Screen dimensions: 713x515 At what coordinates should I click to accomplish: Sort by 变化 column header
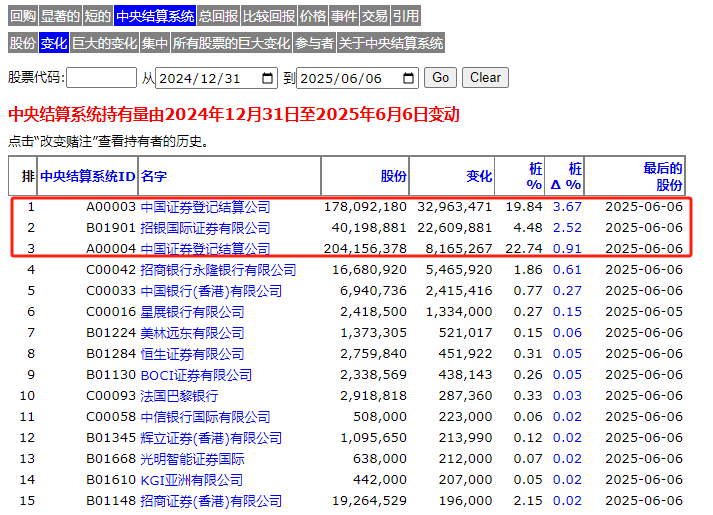(x=479, y=176)
